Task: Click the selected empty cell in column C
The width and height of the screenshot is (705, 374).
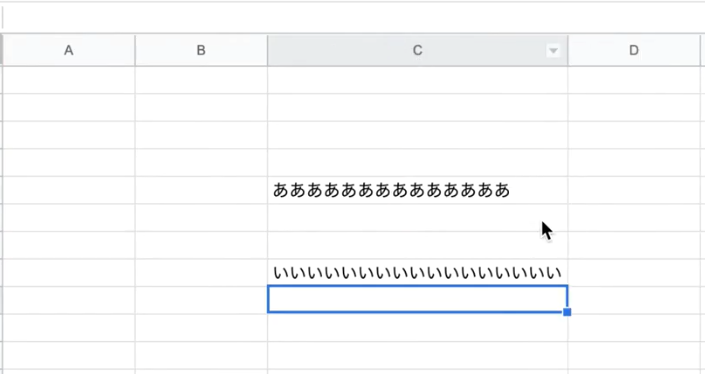Action: 418,299
